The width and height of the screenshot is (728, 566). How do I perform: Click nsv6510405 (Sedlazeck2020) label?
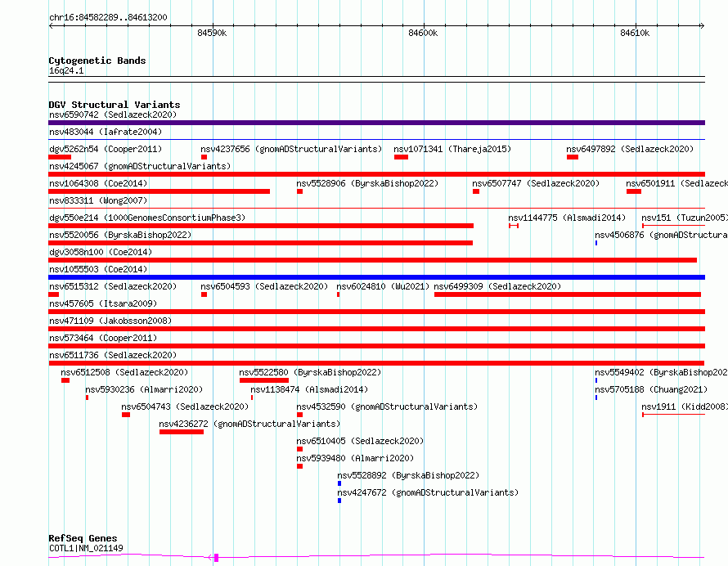pos(360,441)
